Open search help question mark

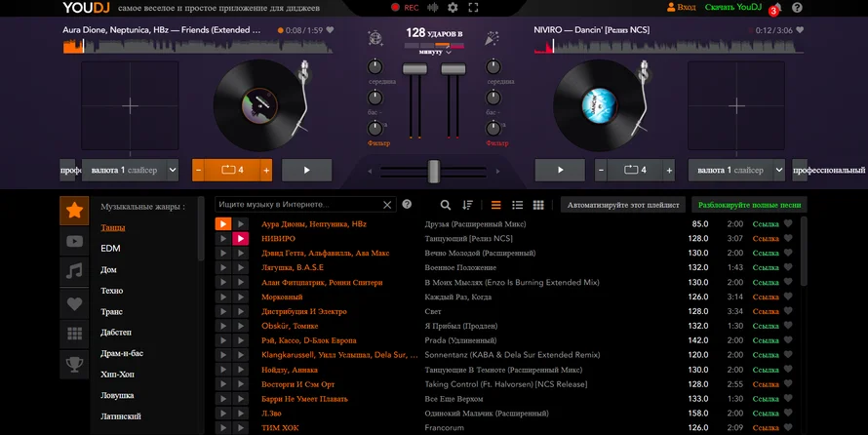coord(407,204)
